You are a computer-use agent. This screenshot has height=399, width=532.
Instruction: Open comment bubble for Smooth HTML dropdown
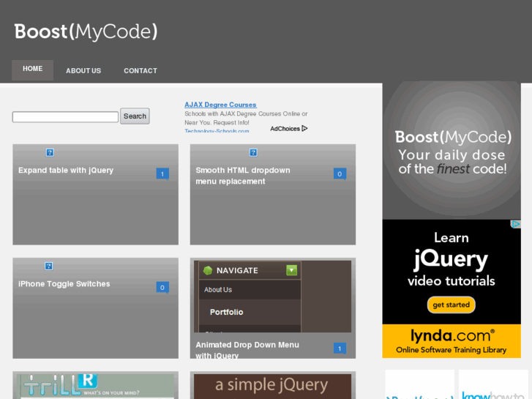(x=340, y=174)
